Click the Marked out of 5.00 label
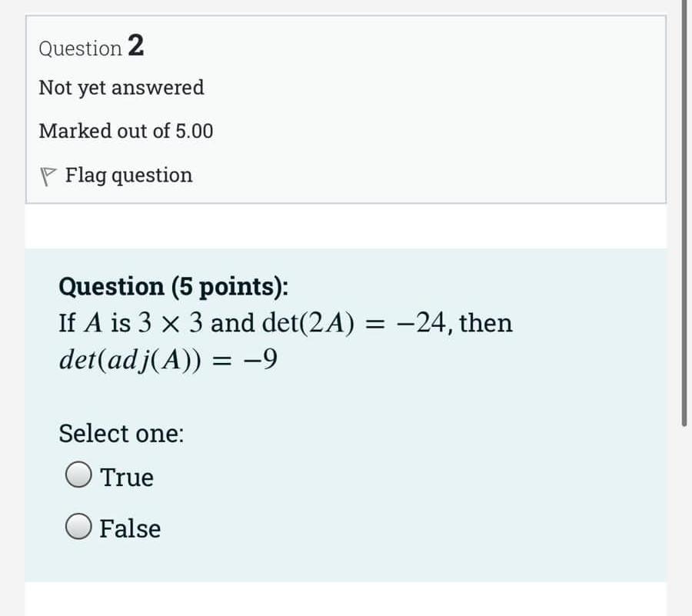Image resolution: width=692 pixels, height=616 pixels. click(x=126, y=131)
